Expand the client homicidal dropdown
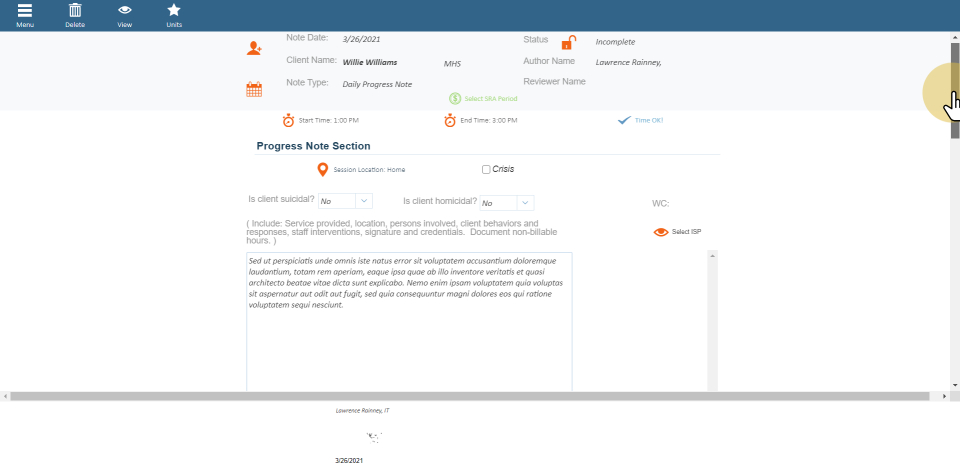Viewport: 960px width, 469px height. click(524, 203)
